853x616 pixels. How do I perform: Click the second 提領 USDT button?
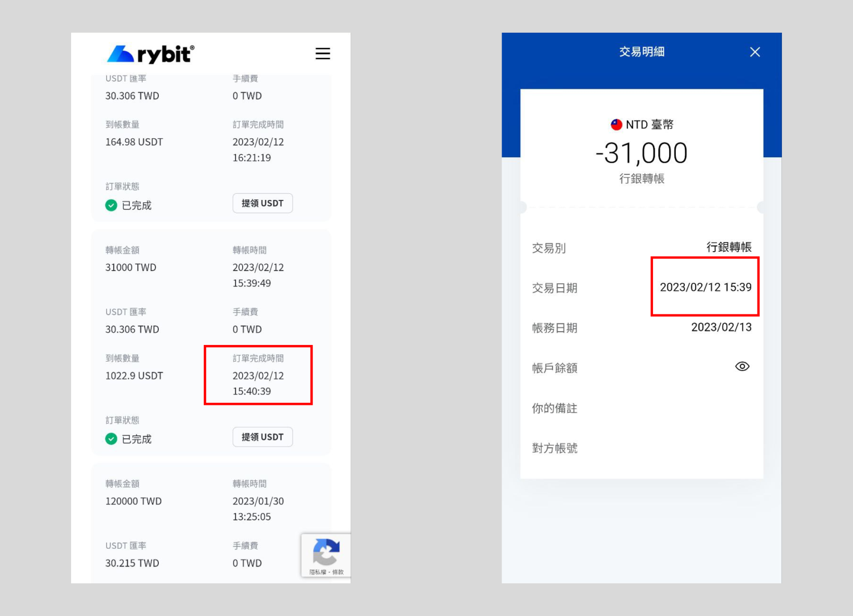(x=262, y=437)
